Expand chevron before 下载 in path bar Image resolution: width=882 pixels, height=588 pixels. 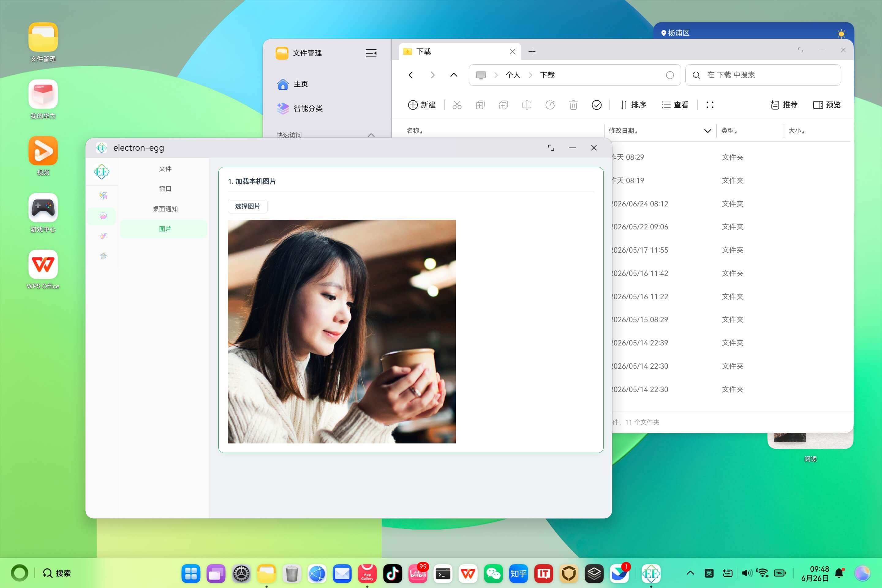coord(530,75)
